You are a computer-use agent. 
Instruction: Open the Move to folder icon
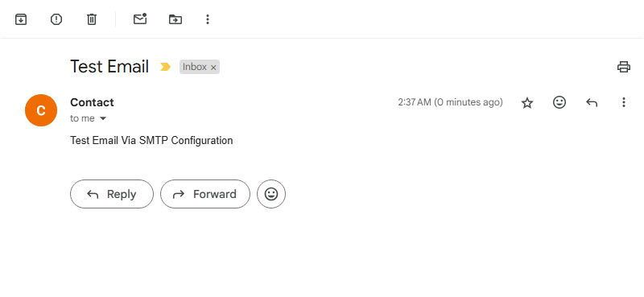pyautogui.click(x=175, y=19)
